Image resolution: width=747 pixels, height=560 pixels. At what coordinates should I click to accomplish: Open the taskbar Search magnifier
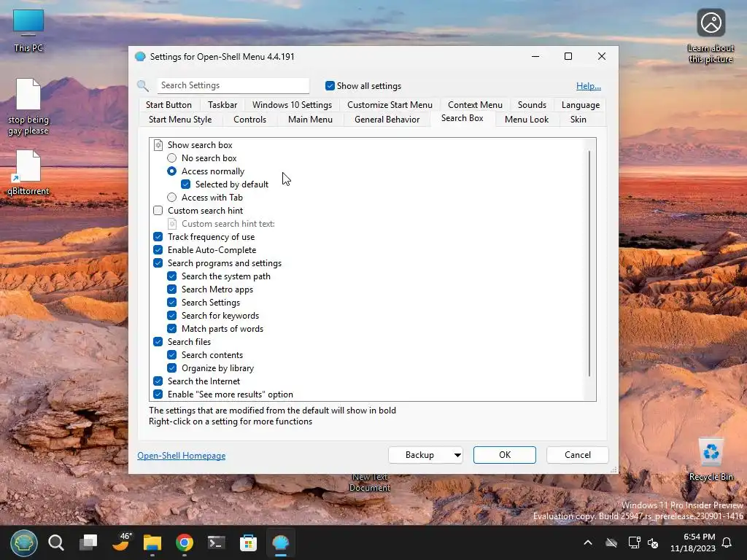tap(56, 542)
